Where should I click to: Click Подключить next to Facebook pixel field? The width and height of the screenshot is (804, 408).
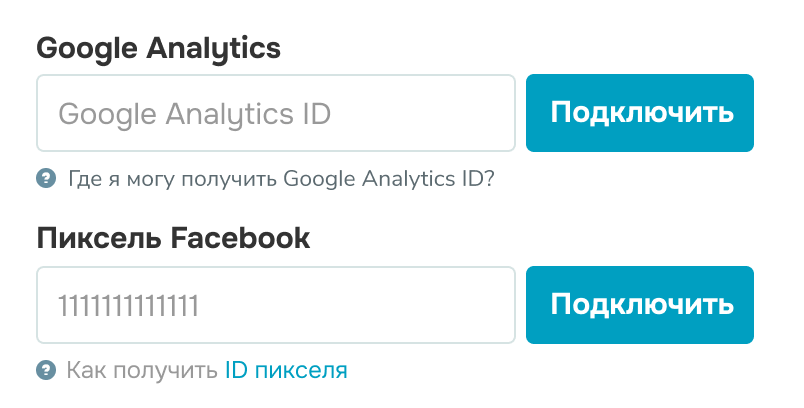tap(640, 305)
